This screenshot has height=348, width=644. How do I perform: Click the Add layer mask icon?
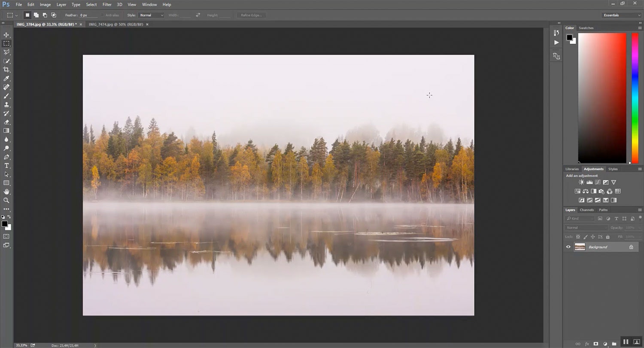(x=595, y=344)
